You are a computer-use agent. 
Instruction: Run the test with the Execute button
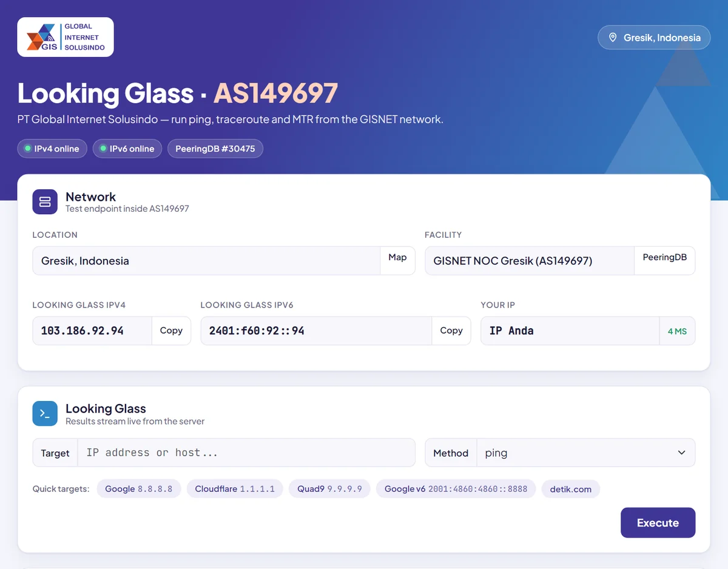(658, 522)
